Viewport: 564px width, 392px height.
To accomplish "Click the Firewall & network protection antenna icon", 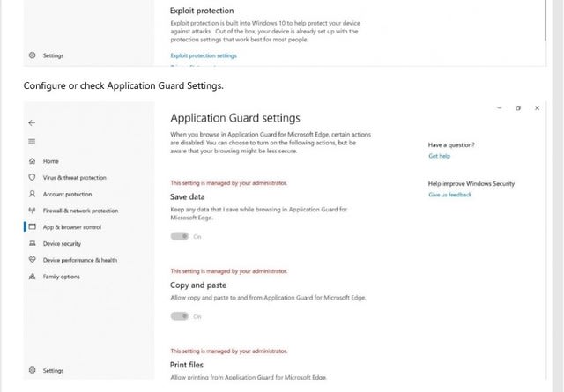I will (32, 211).
